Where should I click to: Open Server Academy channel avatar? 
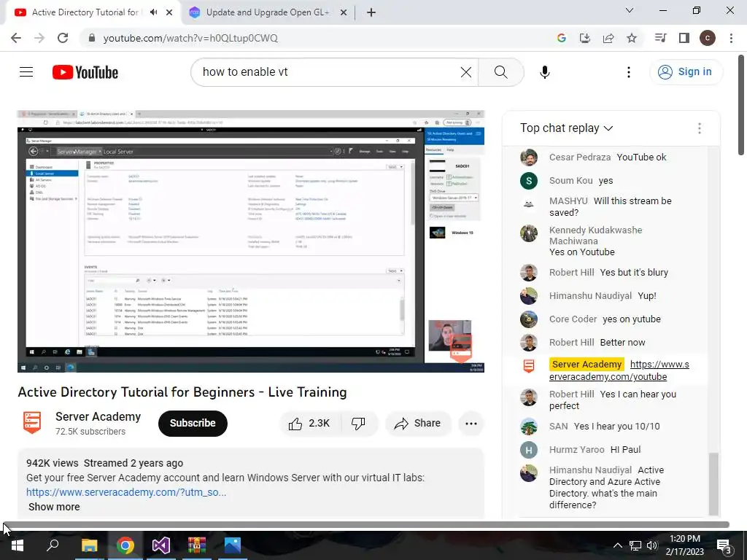click(32, 423)
